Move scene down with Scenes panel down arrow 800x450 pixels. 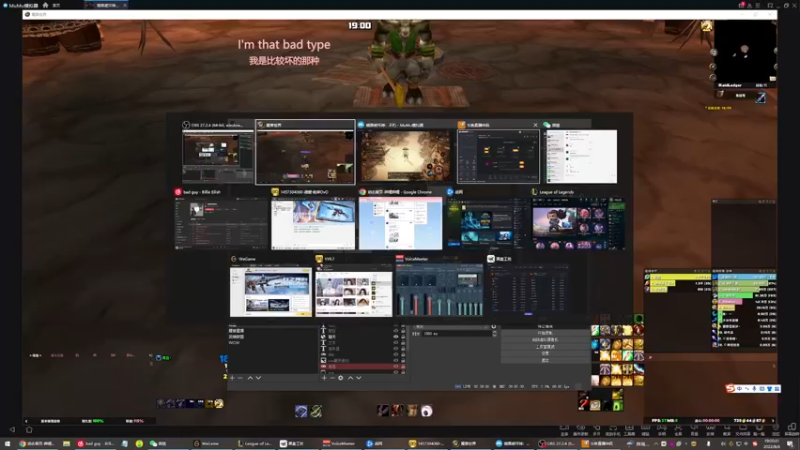coord(259,378)
